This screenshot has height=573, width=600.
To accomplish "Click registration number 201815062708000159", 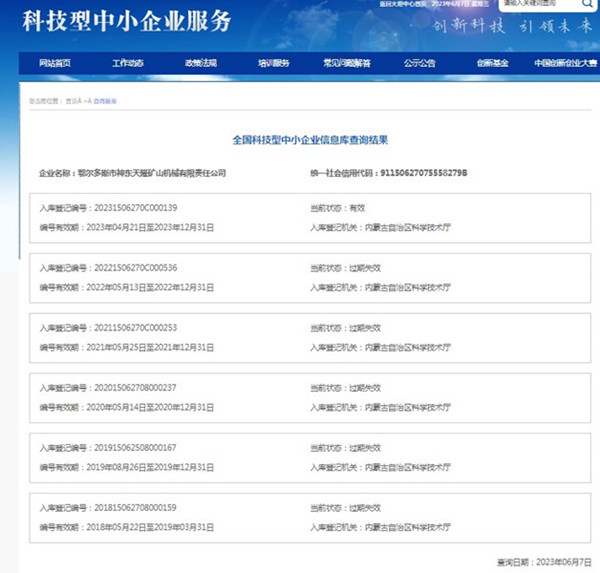I will click(x=133, y=508).
